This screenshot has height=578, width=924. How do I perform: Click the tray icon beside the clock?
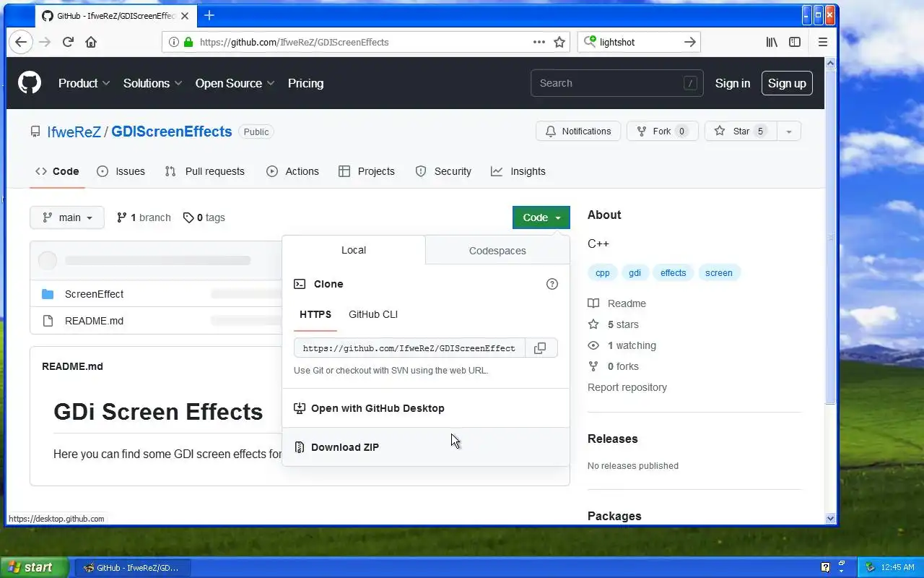tap(870, 567)
